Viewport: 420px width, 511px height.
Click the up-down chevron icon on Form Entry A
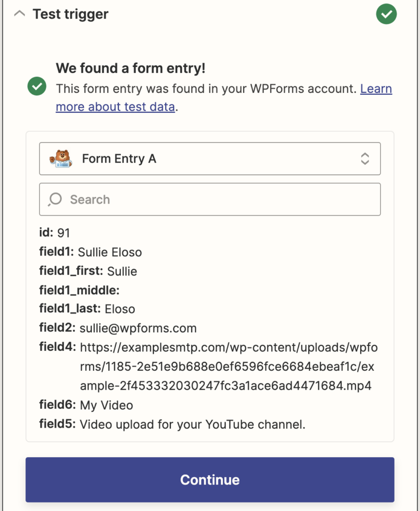click(x=365, y=158)
